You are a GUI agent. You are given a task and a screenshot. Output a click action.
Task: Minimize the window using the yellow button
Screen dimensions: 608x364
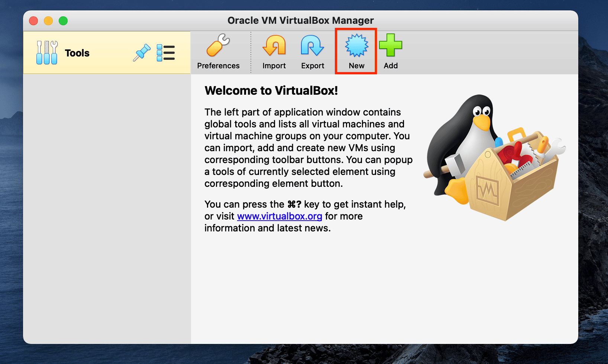(48, 21)
